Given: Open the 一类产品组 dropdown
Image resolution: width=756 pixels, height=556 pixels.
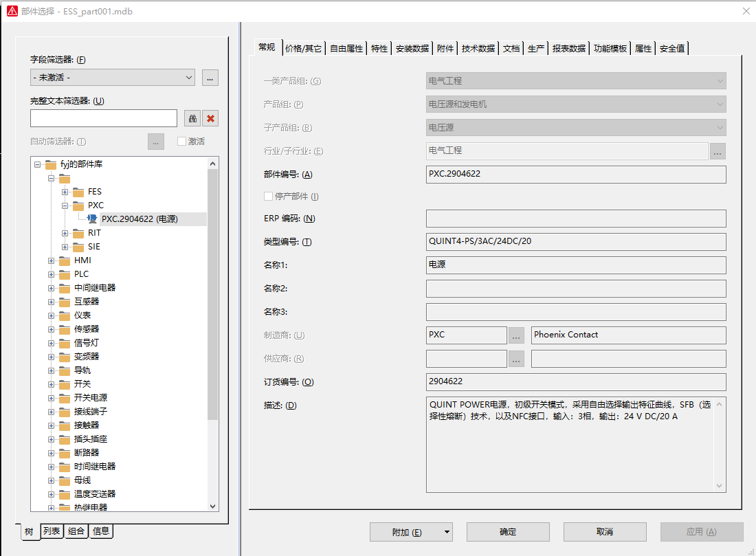Looking at the screenshot, I should pyautogui.click(x=576, y=81).
